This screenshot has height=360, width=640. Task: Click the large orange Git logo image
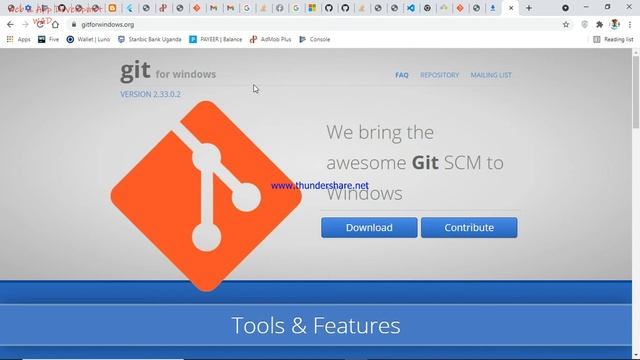pyautogui.click(x=206, y=196)
